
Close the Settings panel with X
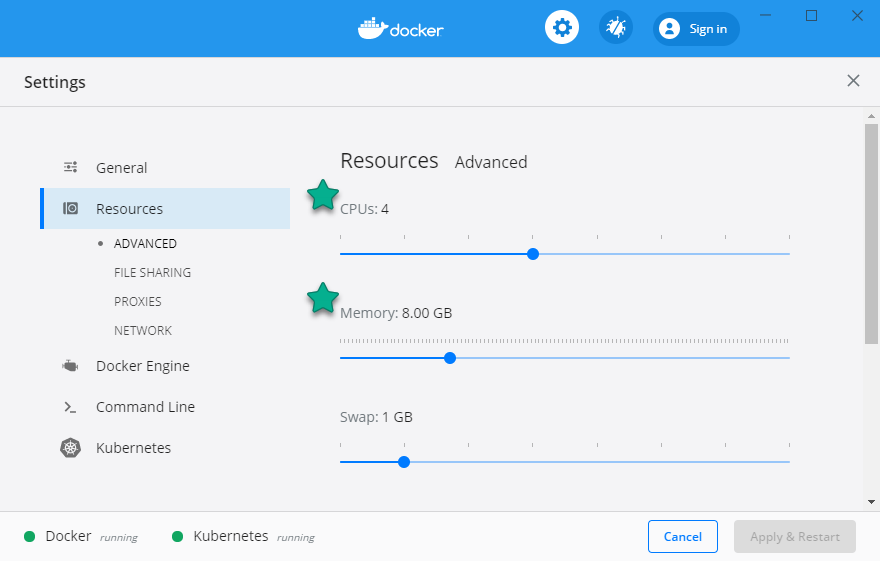tap(853, 81)
